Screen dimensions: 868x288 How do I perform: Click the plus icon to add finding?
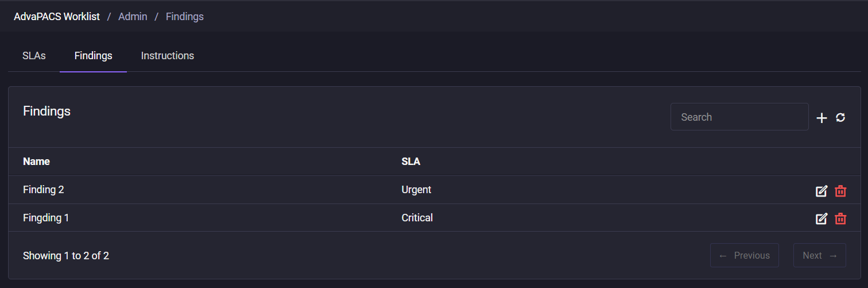[x=821, y=118]
